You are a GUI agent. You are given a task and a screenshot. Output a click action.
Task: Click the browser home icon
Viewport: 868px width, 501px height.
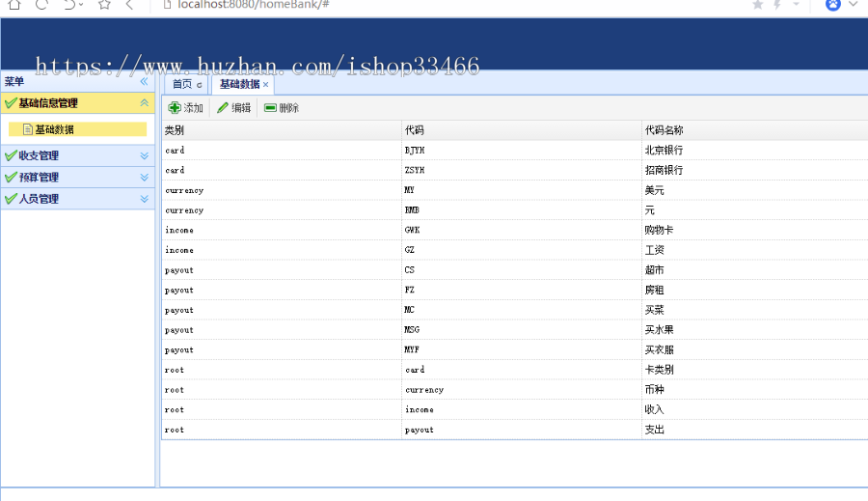(14, 5)
